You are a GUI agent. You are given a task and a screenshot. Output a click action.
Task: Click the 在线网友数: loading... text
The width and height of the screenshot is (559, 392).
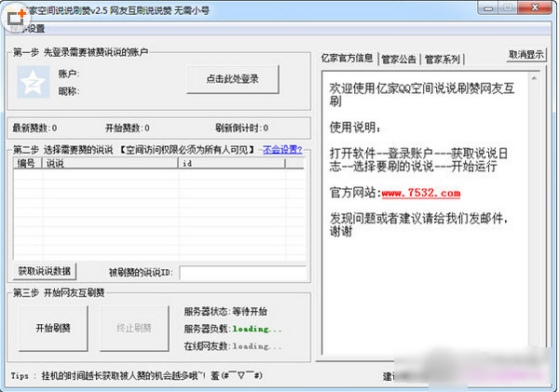tap(233, 346)
